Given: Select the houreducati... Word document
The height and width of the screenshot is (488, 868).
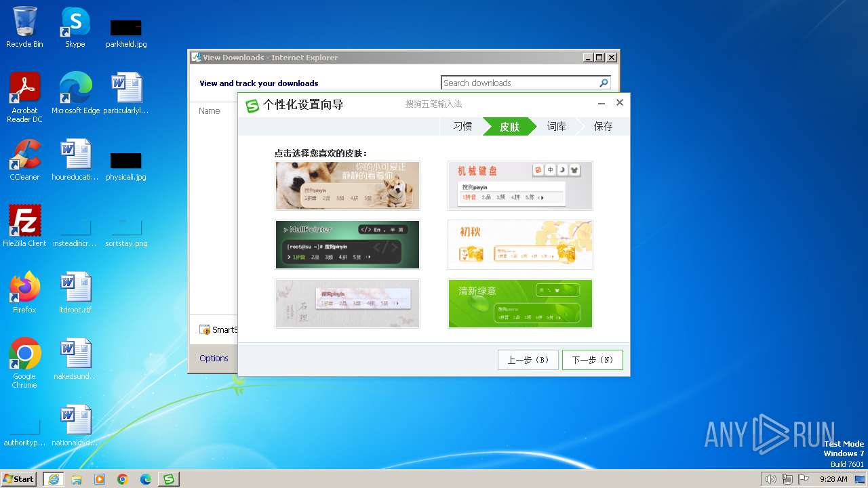Looking at the screenshot, I should 75,160.
